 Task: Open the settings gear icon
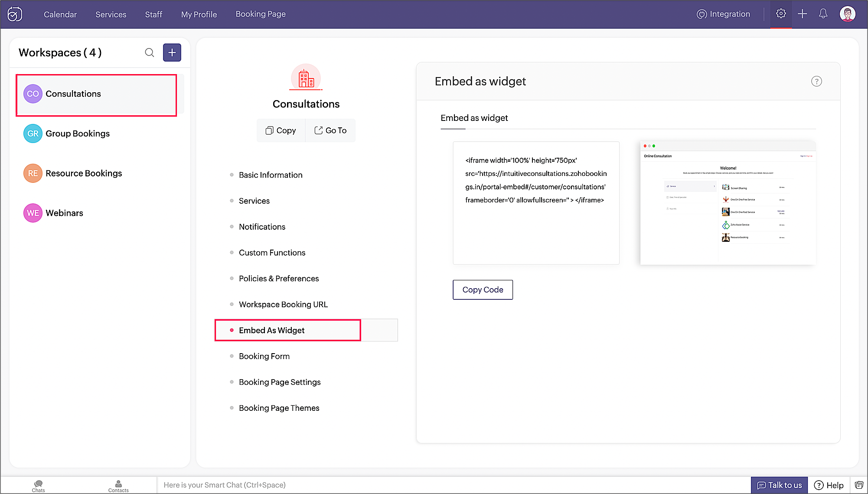(781, 14)
